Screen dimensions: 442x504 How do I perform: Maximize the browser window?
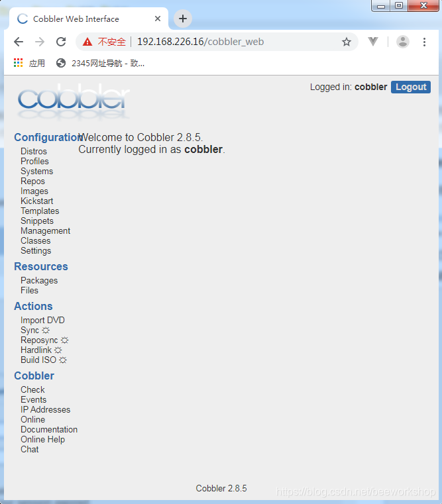pos(399,6)
